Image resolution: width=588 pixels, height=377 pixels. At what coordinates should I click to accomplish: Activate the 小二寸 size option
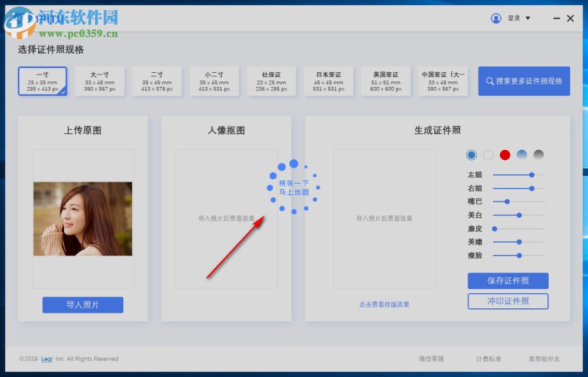point(214,81)
